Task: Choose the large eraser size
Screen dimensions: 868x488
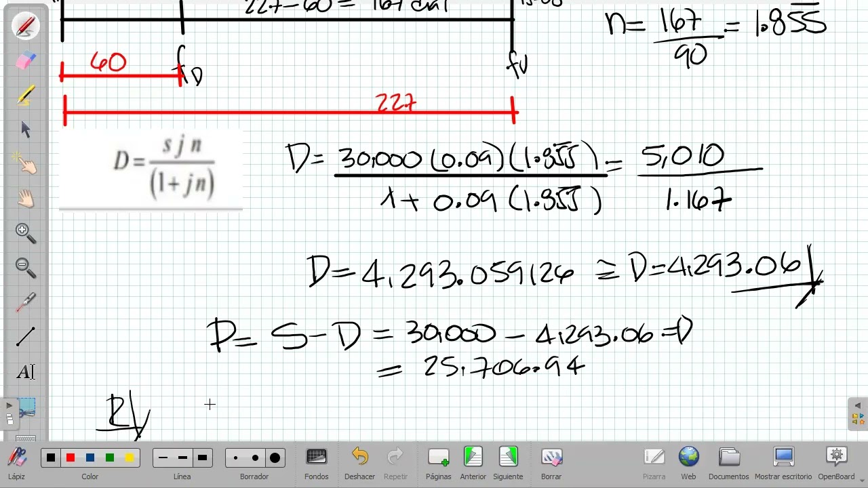Action: 275,458
